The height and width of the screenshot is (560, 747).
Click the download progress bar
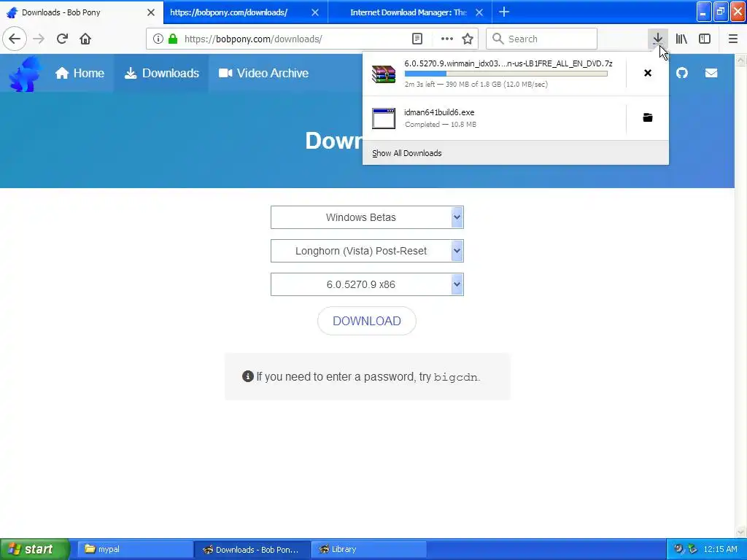click(x=506, y=74)
